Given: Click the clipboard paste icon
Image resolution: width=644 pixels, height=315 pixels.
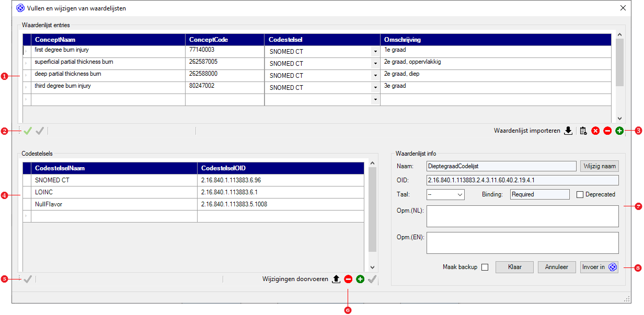Looking at the screenshot, I should [x=583, y=131].
